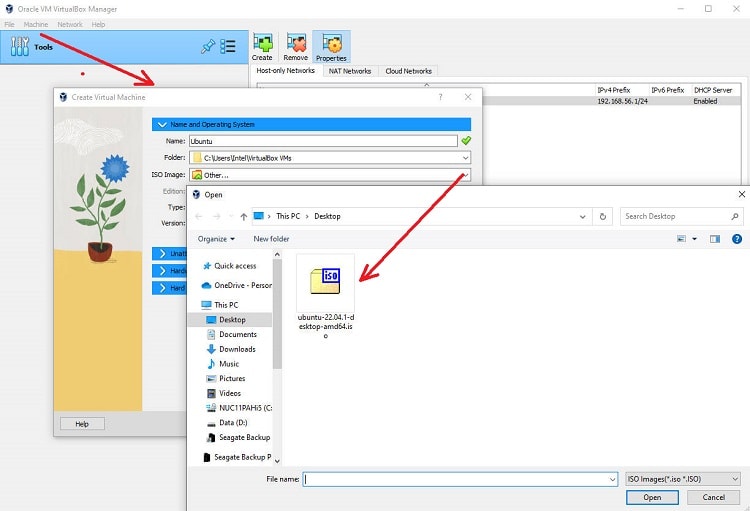Open the Properties toolbar icon
Viewport: 750px width, 511px height.
(331, 47)
